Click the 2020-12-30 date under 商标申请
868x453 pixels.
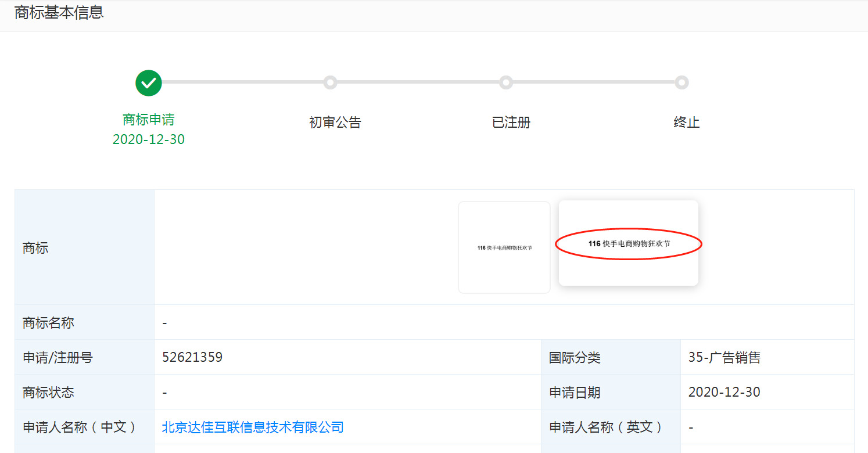click(149, 140)
